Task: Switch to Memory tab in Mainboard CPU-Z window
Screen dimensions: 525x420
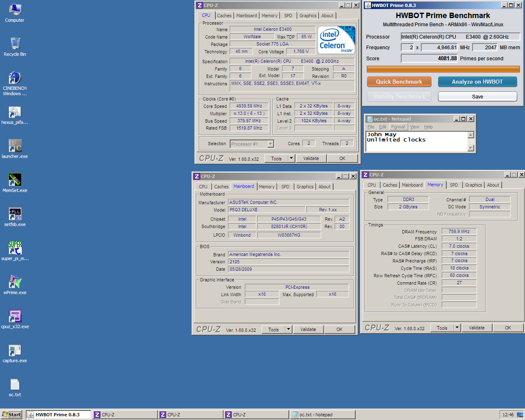Action: [267, 187]
